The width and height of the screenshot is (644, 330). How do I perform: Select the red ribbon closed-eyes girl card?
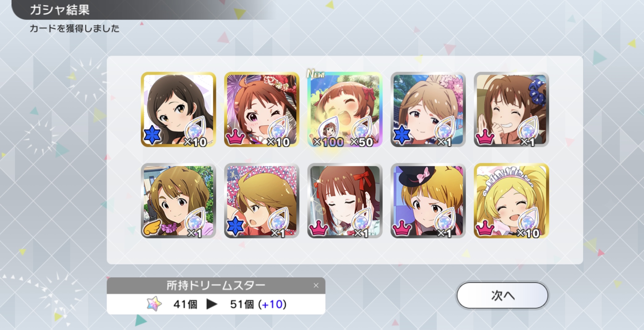tap(345, 200)
